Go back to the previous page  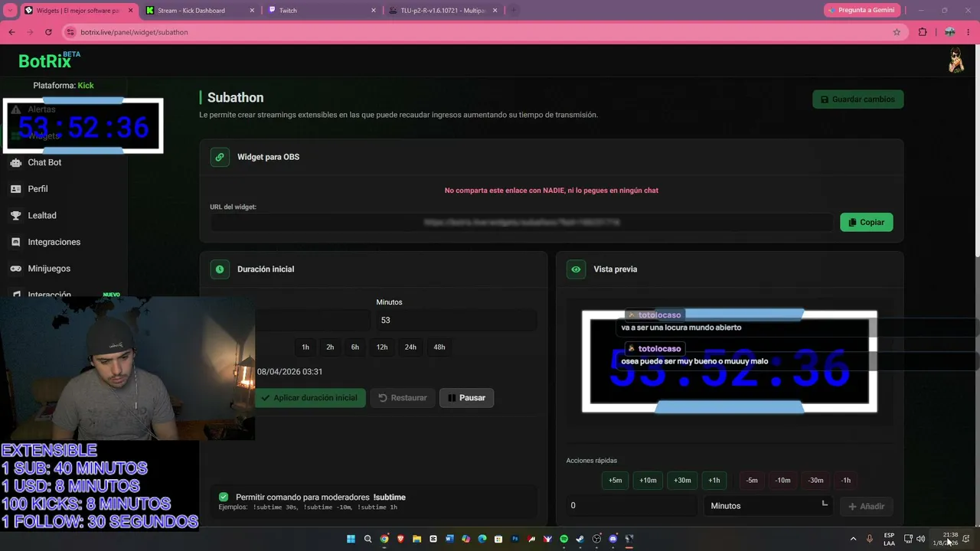click(x=11, y=32)
